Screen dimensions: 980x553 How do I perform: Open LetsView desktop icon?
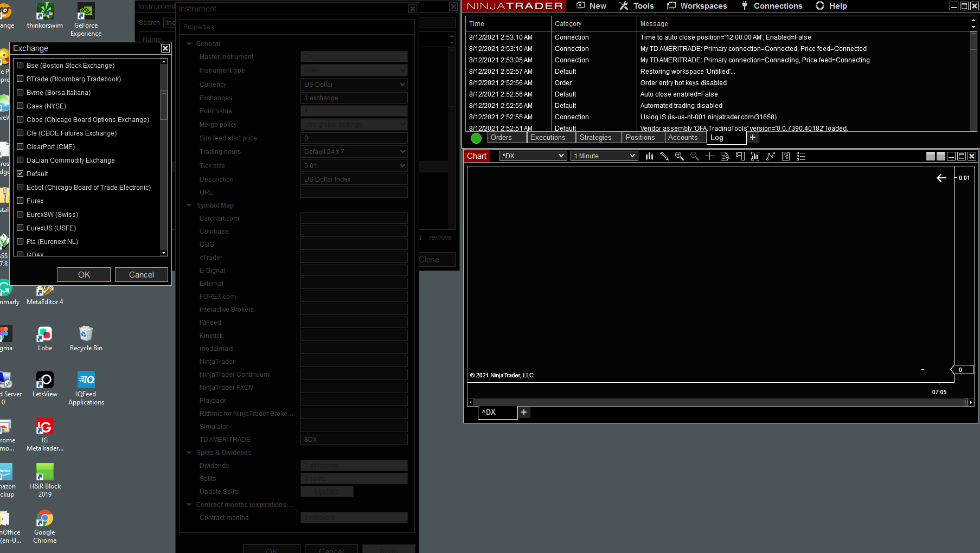45,384
